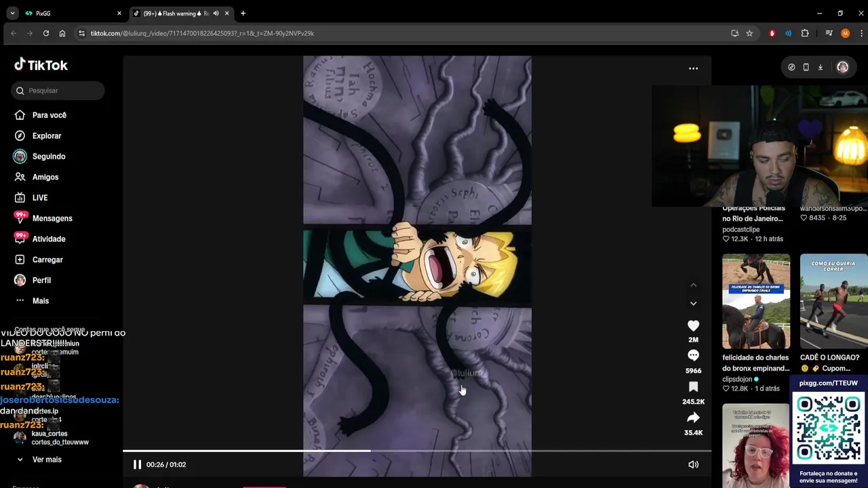Click the download app icon in top pill
Image resolution: width=868 pixels, height=488 pixels.
[820, 68]
